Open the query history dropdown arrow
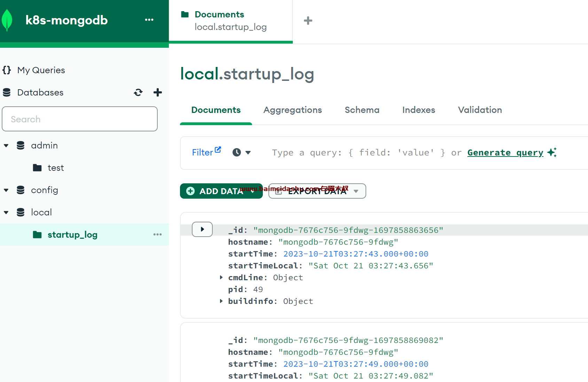This screenshot has width=588, height=382. click(x=248, y=152)
